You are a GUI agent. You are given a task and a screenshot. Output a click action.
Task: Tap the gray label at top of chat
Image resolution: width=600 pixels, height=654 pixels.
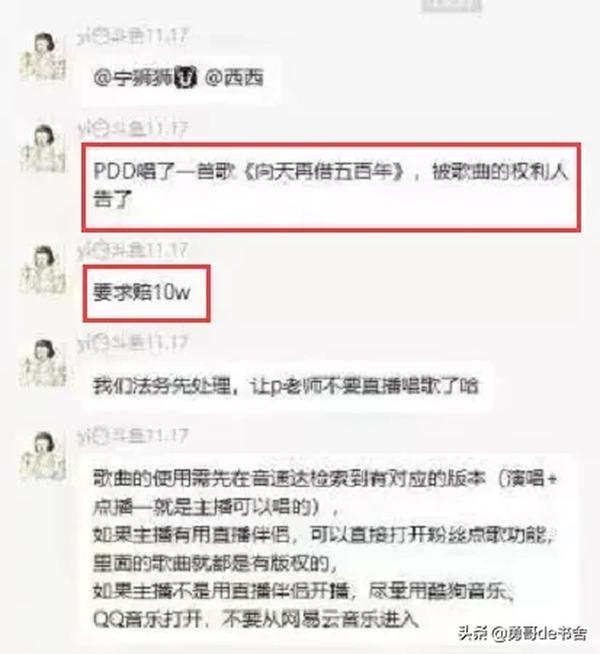(452, 5)
